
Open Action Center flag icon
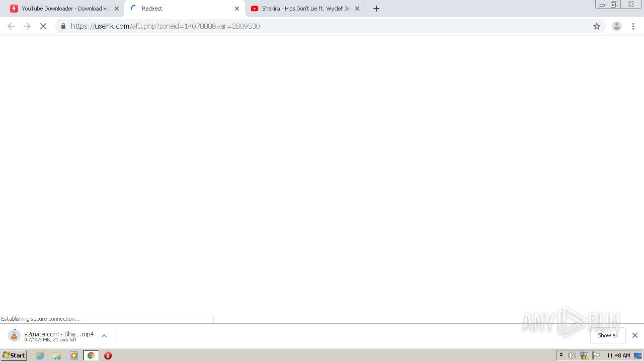click(x=596, y=355)
